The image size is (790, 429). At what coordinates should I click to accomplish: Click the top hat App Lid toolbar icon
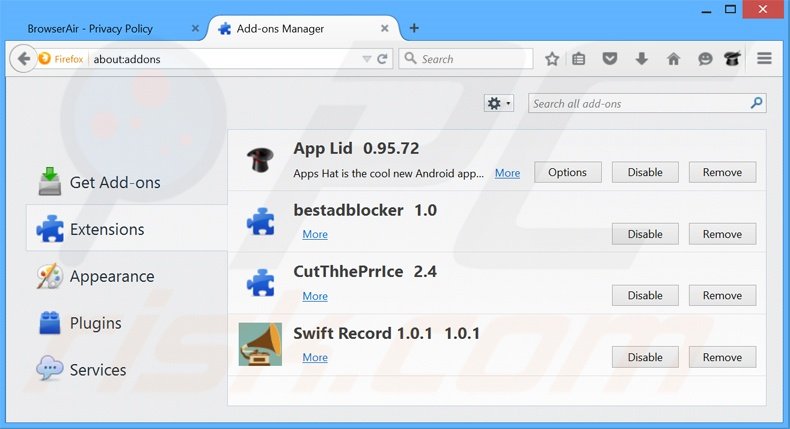coord(732,59)
